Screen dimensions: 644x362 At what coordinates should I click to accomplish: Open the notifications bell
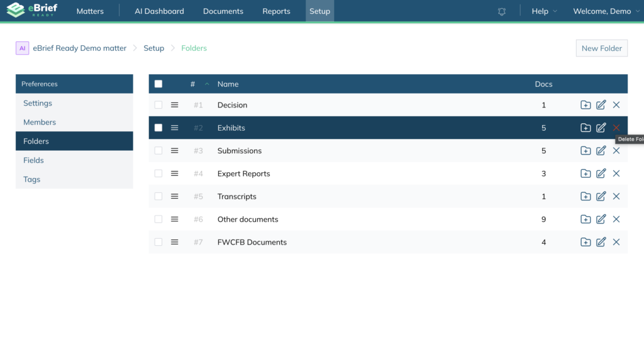coord(501,11)
